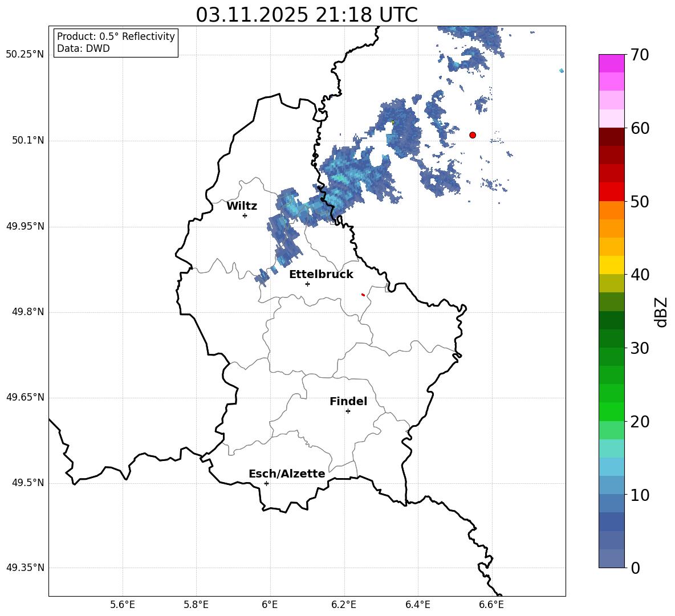Click the dark maroon colorbar segment below 60

[612, 137]
